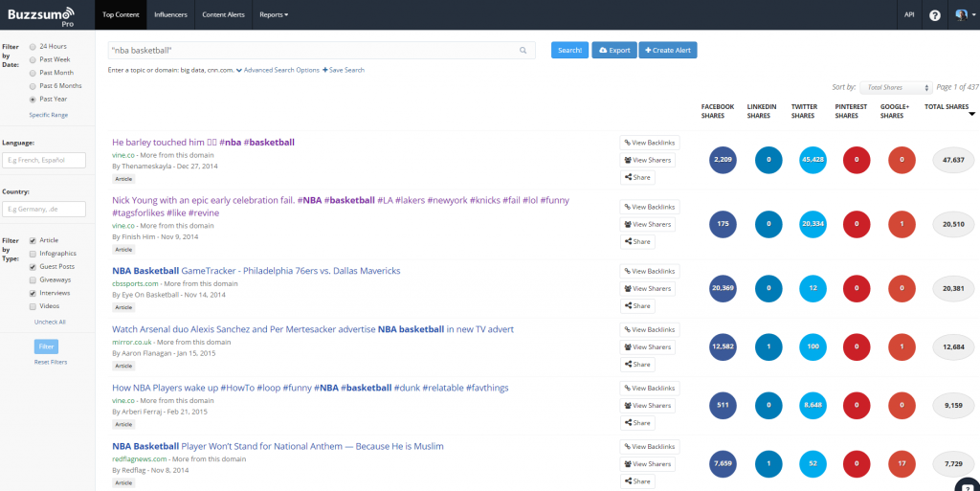The height and width of the screenshot is (491, 980).
Task: Click the 45,428 Twitter shares circle
Action: pos(812,160)
